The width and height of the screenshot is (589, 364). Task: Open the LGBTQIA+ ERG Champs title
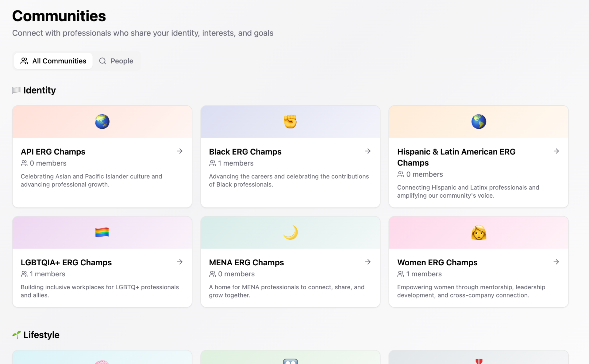coord(66,263)
